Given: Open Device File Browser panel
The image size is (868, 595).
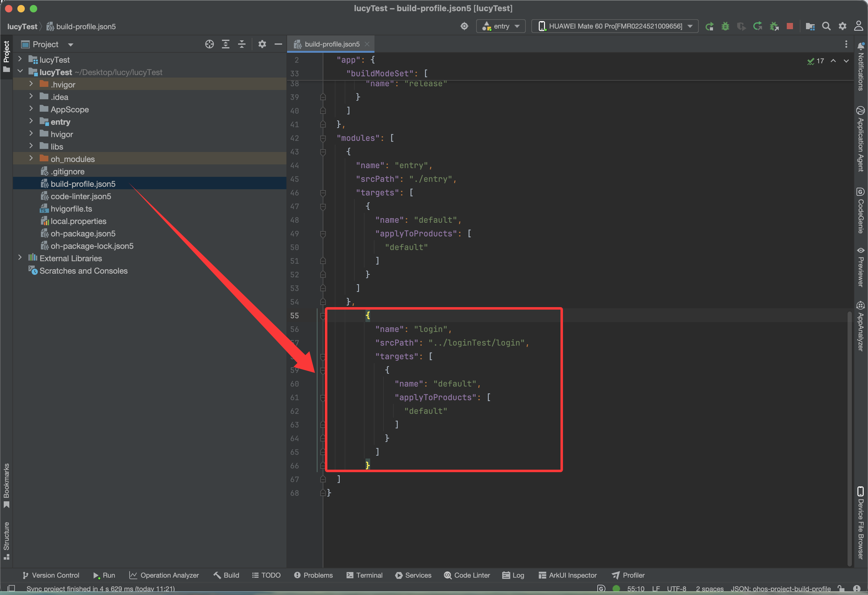Looking at the screenshot, I should click(861, 523).
